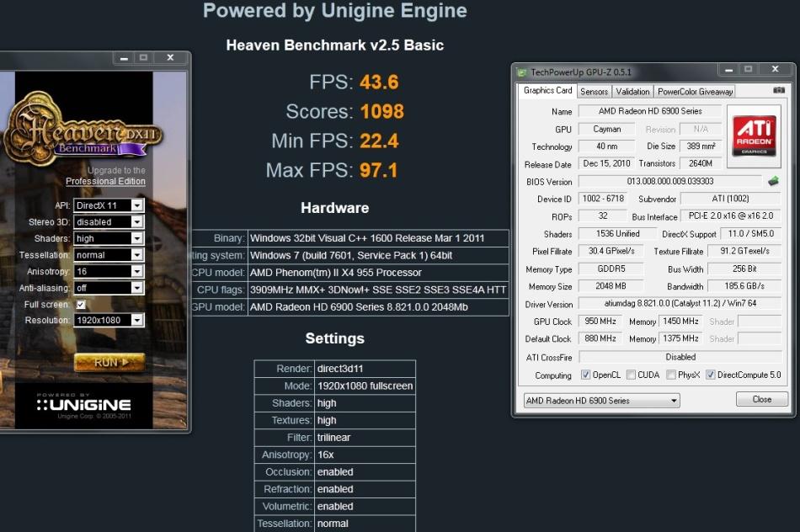800x532 pixels.
Task: Click the Memory Size 2048 MB field
Action: [611, 286]
